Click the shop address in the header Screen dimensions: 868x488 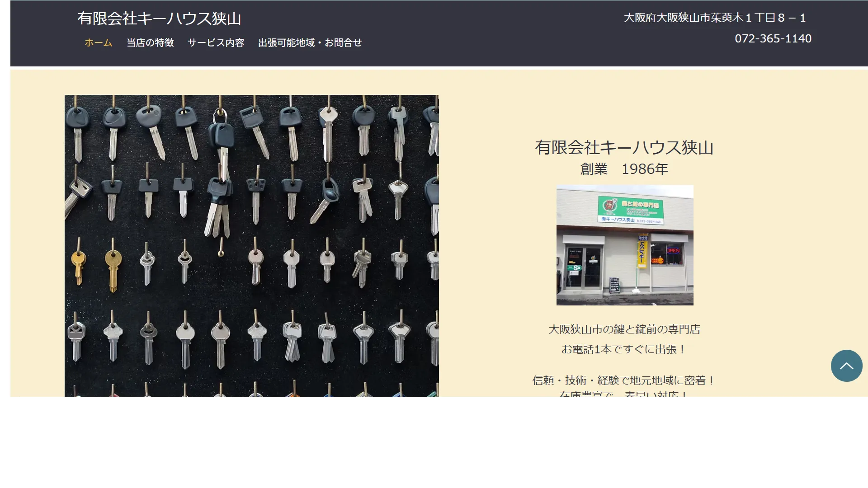tap(714, 18)
